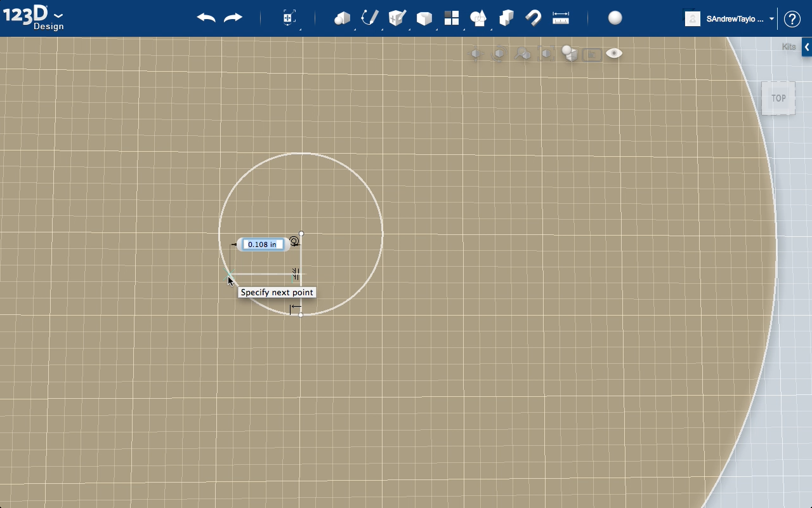Open the 123D Design application menu
Viewport: 812px width, 508px height.
click(33, 17)
